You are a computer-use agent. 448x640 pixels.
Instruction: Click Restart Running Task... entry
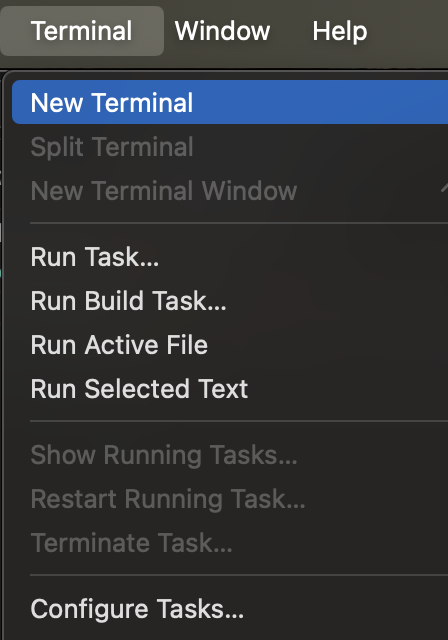(x=230, y=499)
